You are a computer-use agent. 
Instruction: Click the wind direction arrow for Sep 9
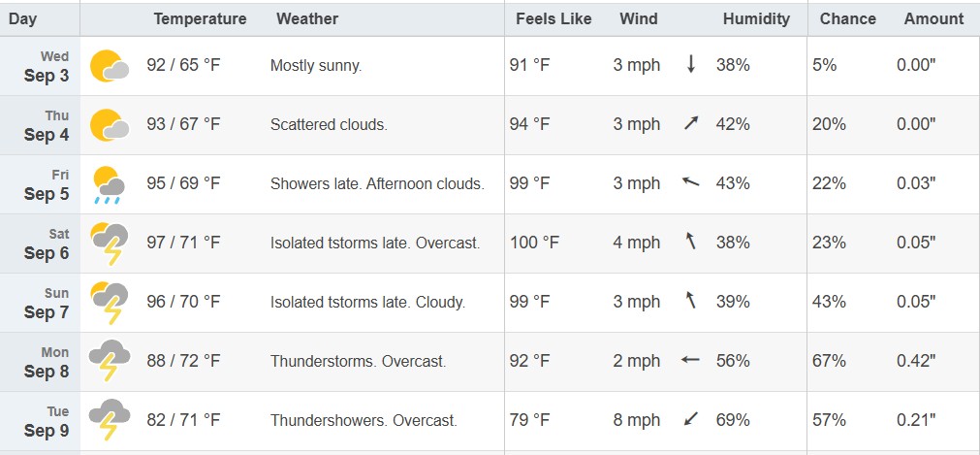690,419
